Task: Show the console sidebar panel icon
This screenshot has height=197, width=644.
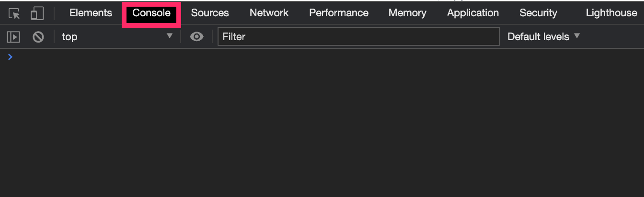Action: point(13,37)
